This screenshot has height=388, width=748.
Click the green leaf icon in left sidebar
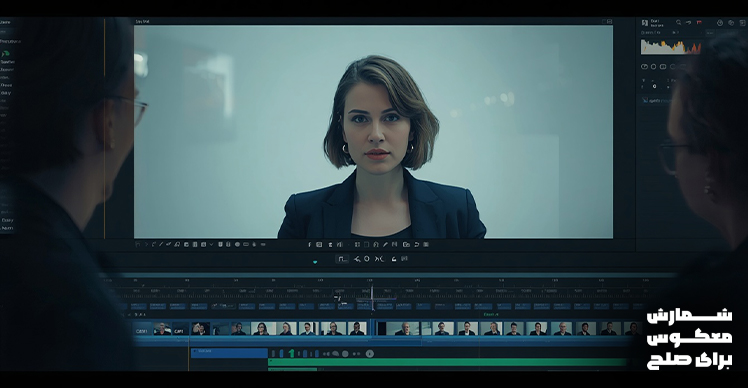tap(6, 53)
